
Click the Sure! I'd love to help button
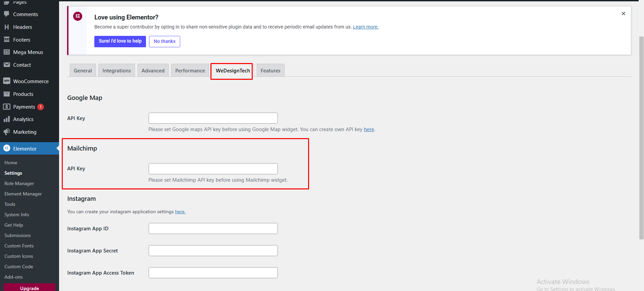[120, 41]
